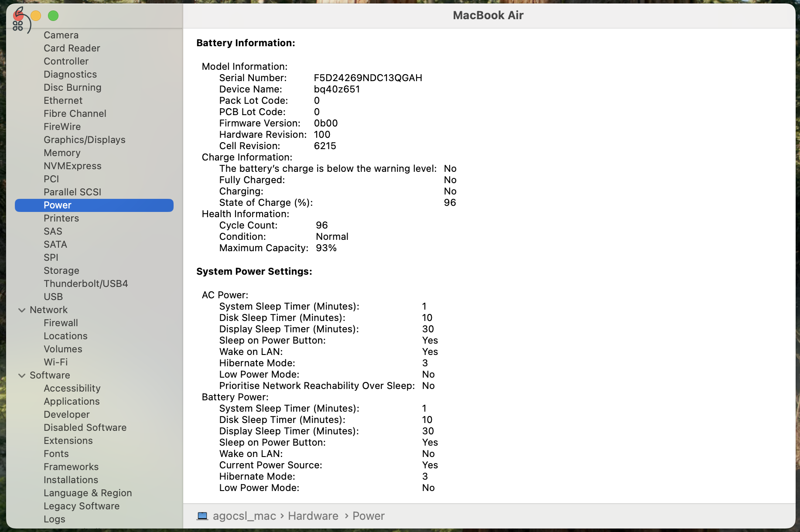The image size is (800, 532).
Task: Select Installations under Software
Action: (71, 480)
